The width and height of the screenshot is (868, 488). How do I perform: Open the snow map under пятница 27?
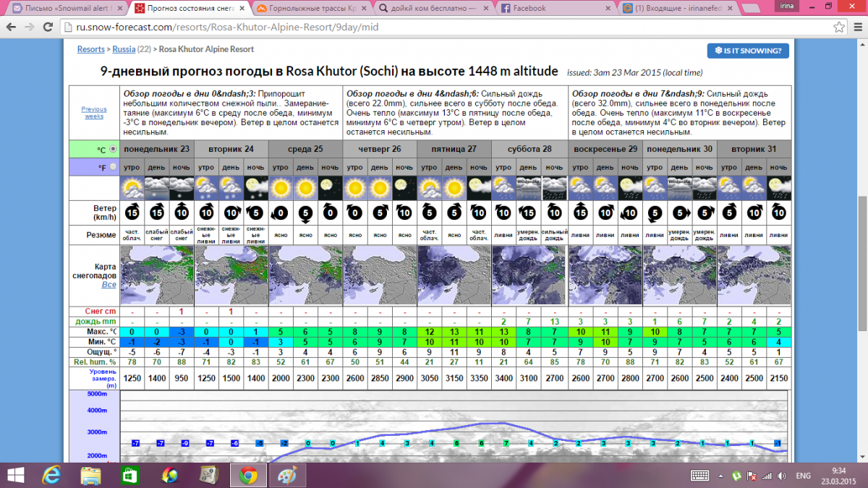454,274
